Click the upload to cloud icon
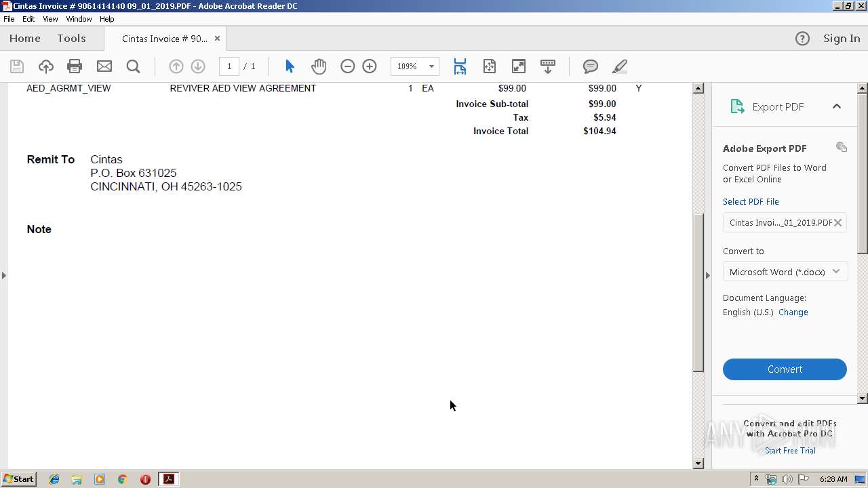 point(45,66)
